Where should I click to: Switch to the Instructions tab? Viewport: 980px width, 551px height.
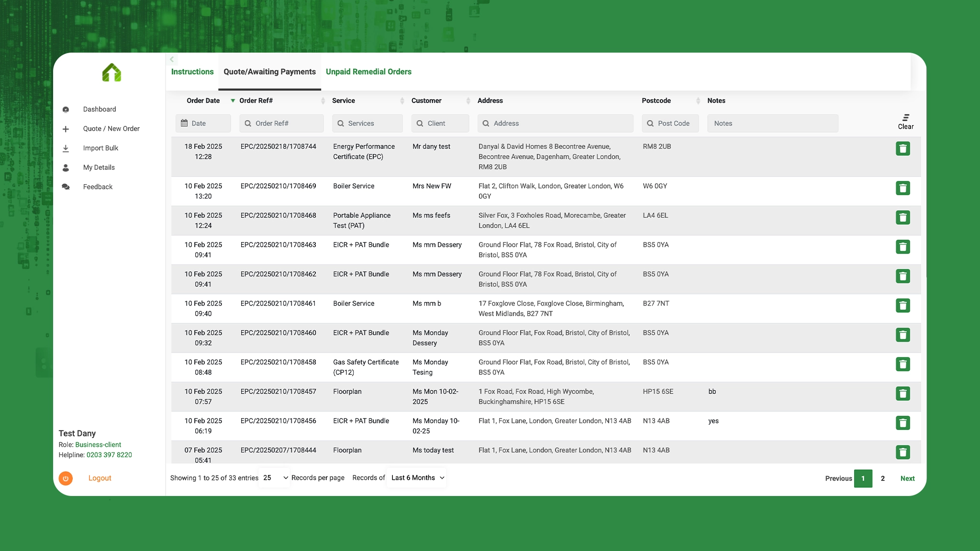(x=192, y=72)
